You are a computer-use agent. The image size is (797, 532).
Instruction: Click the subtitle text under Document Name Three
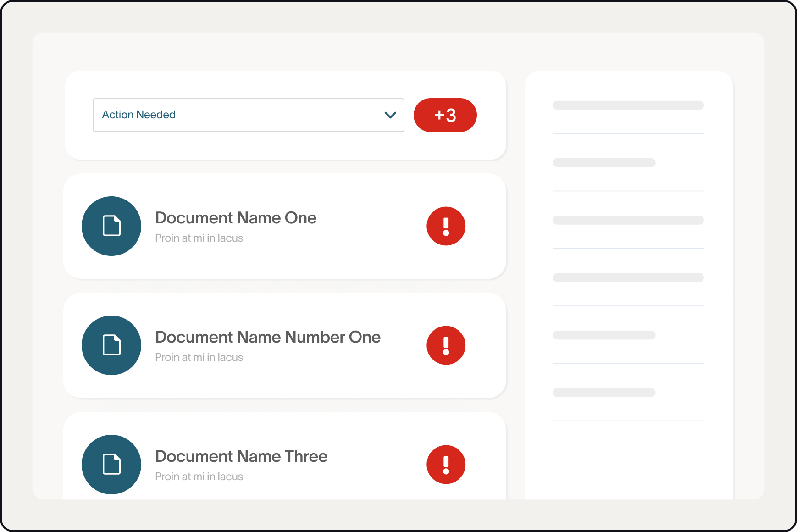(199, 477)
